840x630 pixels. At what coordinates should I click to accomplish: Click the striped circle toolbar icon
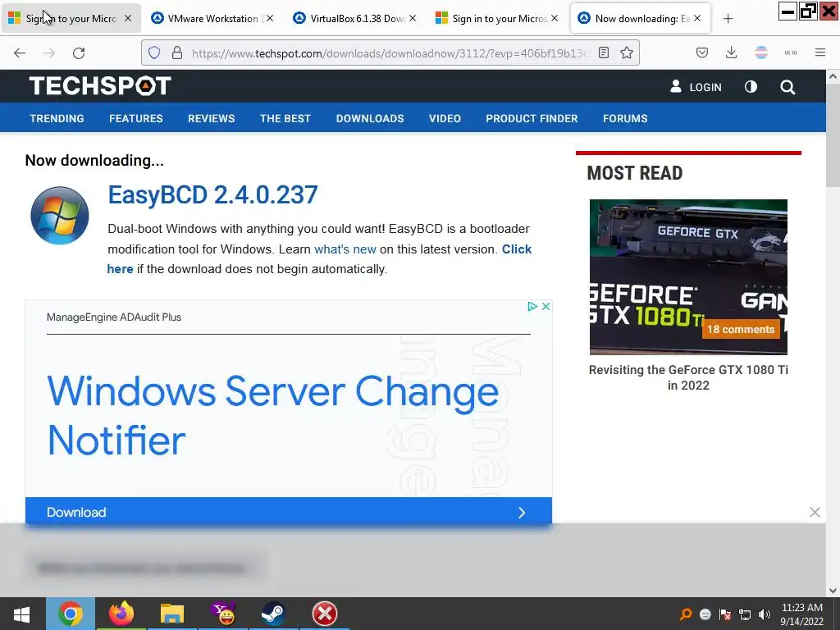[761, 52]
